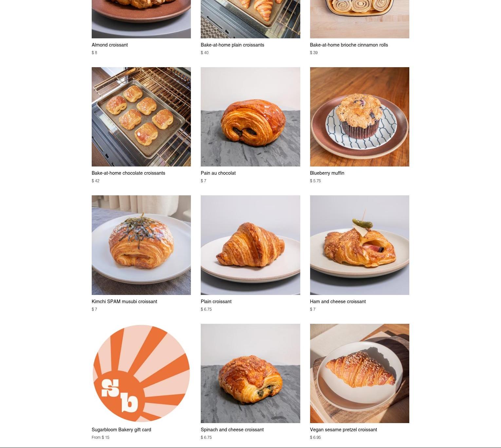Click the Bake-at-home chocolate croissants photo
The width and height of the screenshot is (501, 448).
point(141,117)
